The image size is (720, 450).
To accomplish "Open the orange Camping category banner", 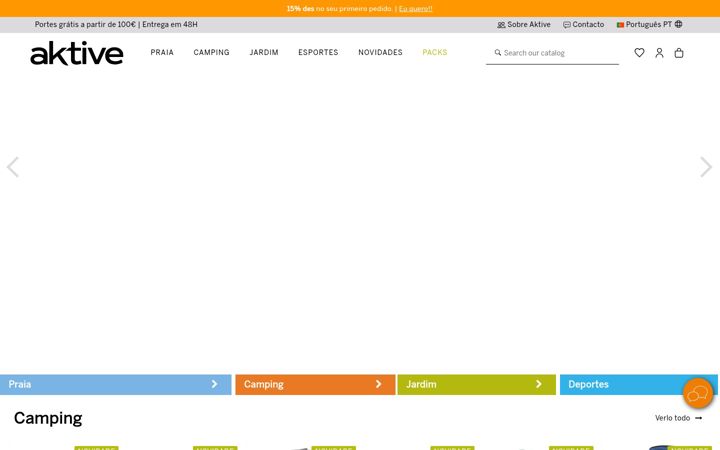I will click(315, 384).
